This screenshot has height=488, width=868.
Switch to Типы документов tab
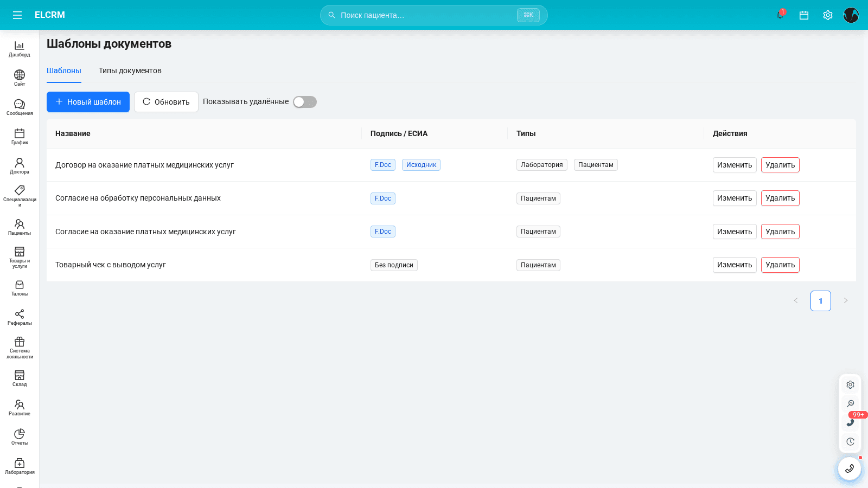coord(130,70)
